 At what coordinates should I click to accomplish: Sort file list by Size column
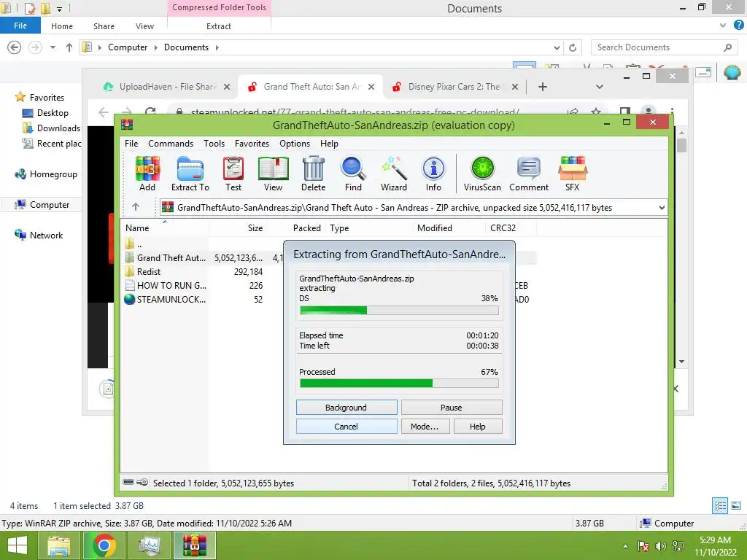[237, 228]
